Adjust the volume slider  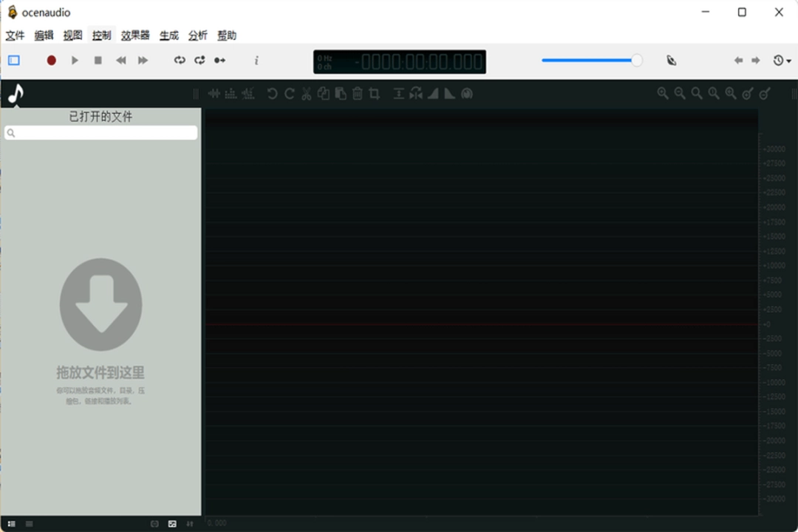(591, 60)
